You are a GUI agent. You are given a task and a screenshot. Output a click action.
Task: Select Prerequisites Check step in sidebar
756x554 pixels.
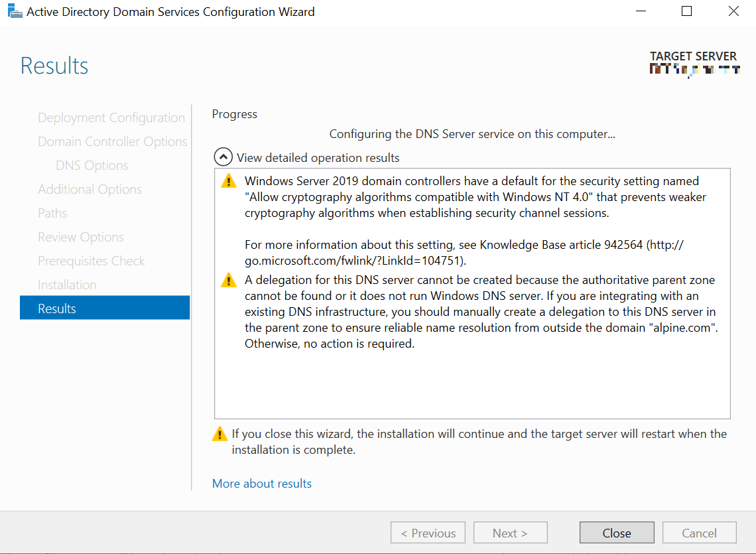click(x=91, y=261)
